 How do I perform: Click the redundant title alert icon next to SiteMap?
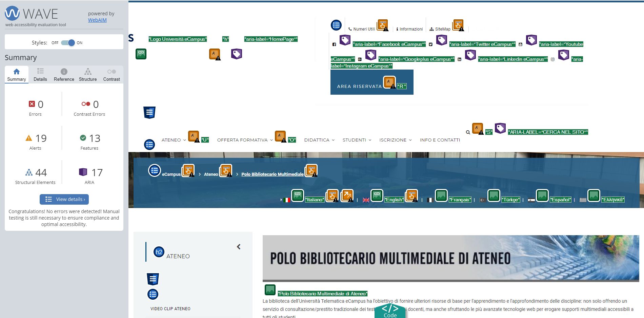[x=458, y=25]
